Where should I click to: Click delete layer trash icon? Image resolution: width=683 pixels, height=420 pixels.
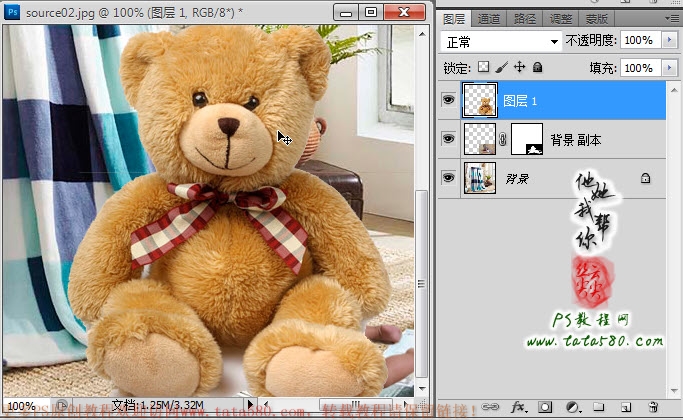[x=653, y=407]
